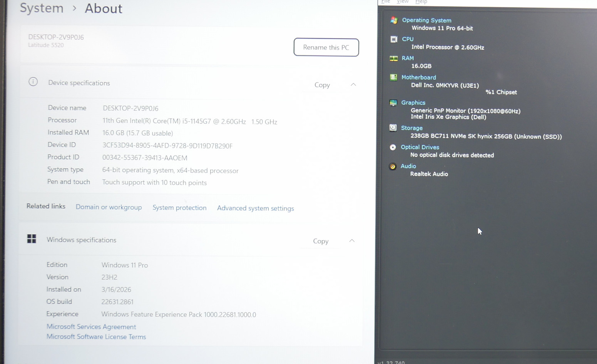Open the Optical Drives section link
The height and width of the screenshot is (364, 597).
[x=420, y=147]
